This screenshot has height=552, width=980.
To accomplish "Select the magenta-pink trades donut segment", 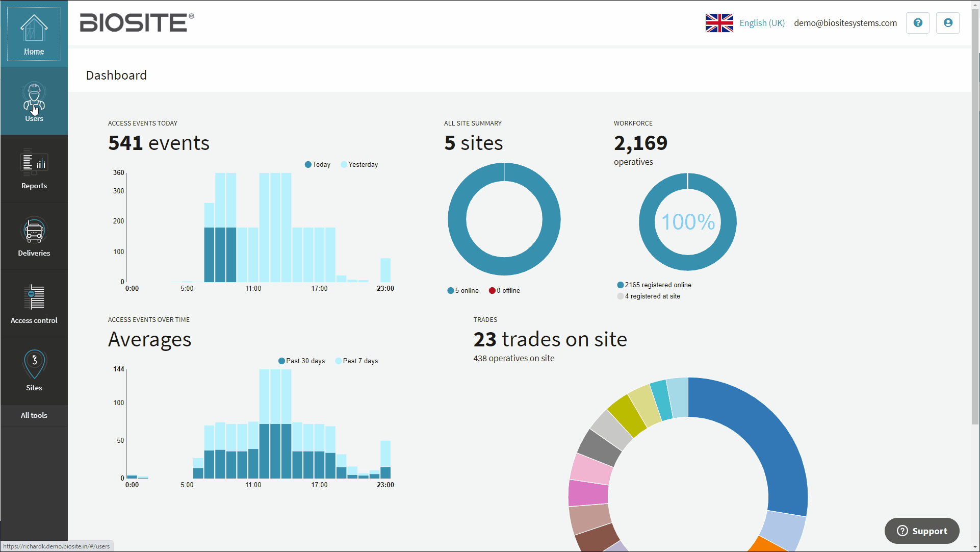I will click(588, 493).
